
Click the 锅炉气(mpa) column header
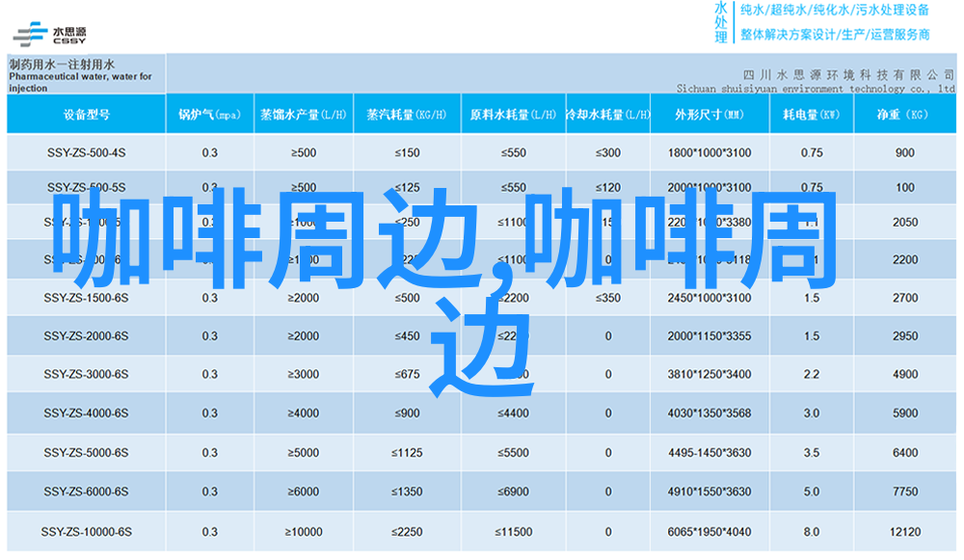pyautogui.click(x=209, y=115)
